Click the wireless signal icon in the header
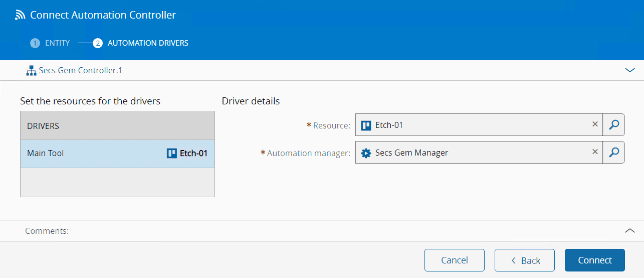 click(20, 15)
